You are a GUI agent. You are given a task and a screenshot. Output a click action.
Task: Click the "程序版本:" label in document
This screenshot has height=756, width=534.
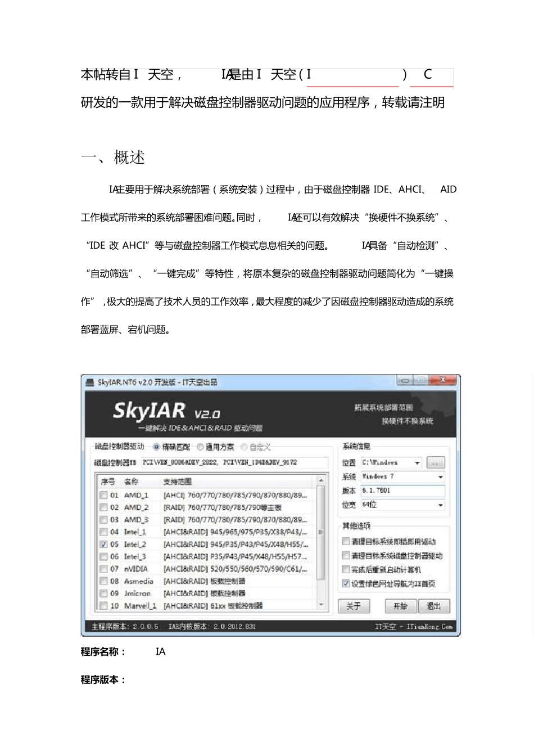click(103, 680)
